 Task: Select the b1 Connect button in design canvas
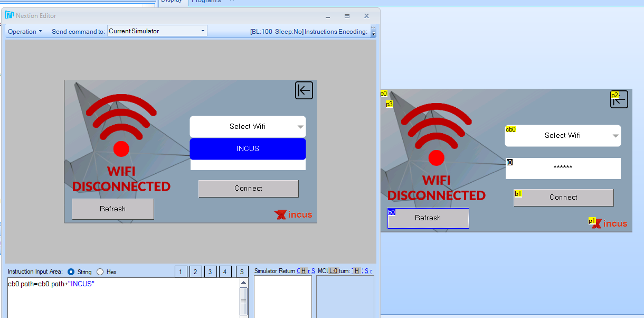[563, 198]
